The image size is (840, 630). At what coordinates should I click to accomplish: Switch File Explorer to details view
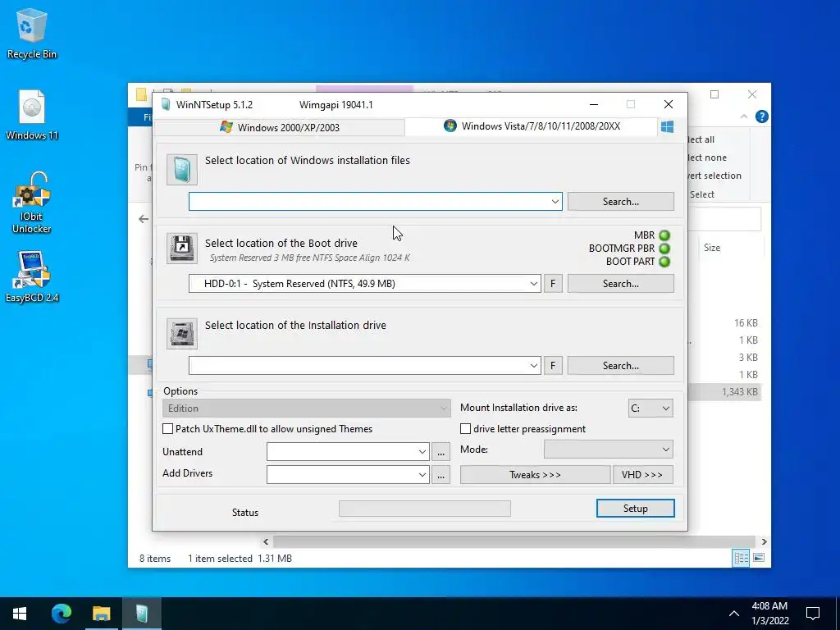click(x=742, y=558)
